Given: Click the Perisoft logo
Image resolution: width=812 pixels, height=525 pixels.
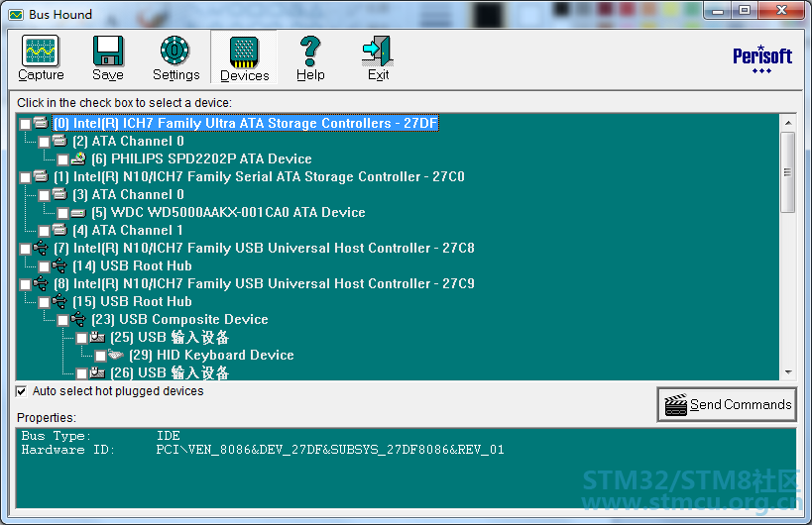Looking at the screenshot, I should pyautogui.click(x=761, y=59).
